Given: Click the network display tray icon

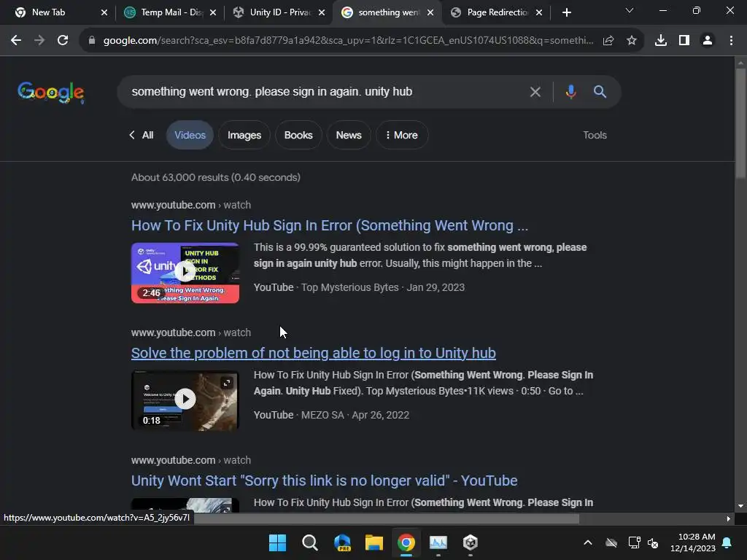Looking at the screenshot, I should tap(634, 542).
